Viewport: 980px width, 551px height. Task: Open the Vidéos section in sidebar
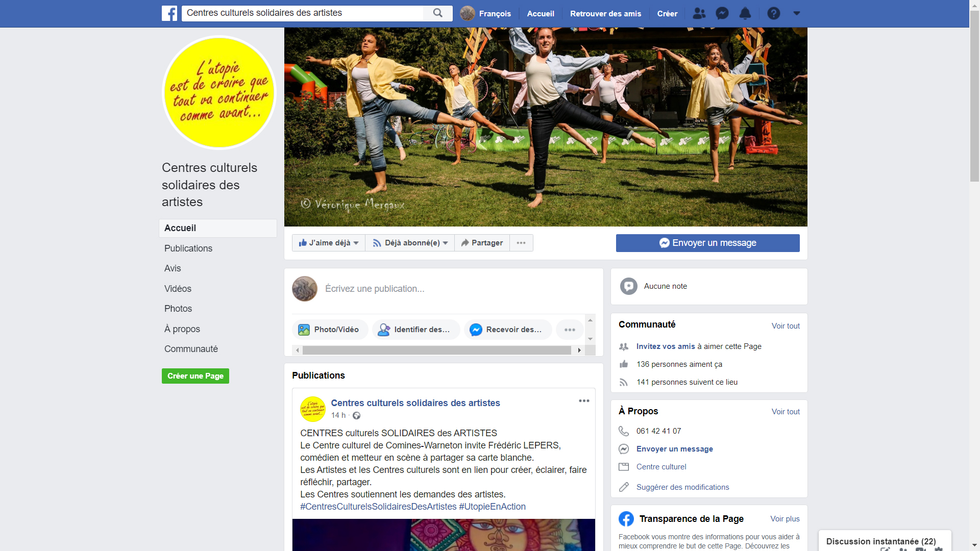pos(178,289)
